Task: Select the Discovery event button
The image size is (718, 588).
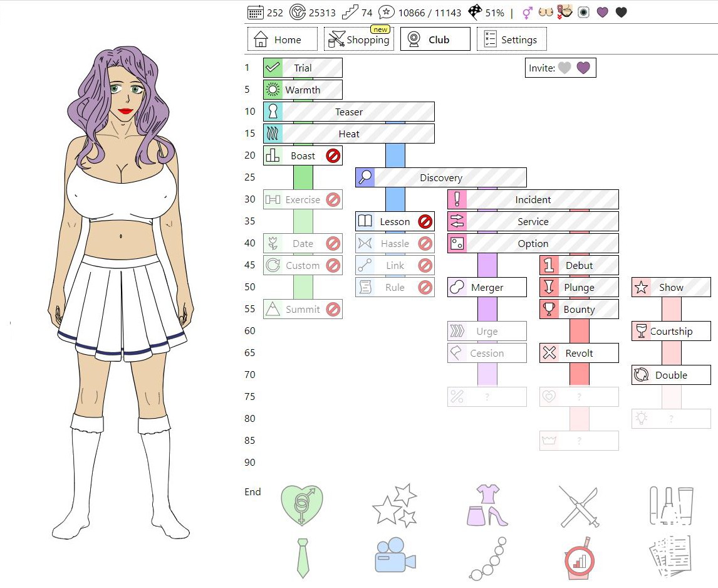Action: click(440, 178)
